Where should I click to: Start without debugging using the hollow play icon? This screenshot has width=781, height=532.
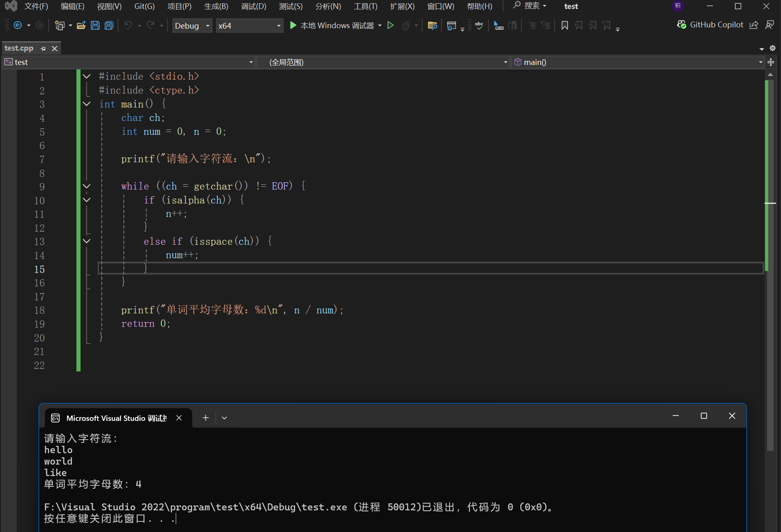pos(390,25)
